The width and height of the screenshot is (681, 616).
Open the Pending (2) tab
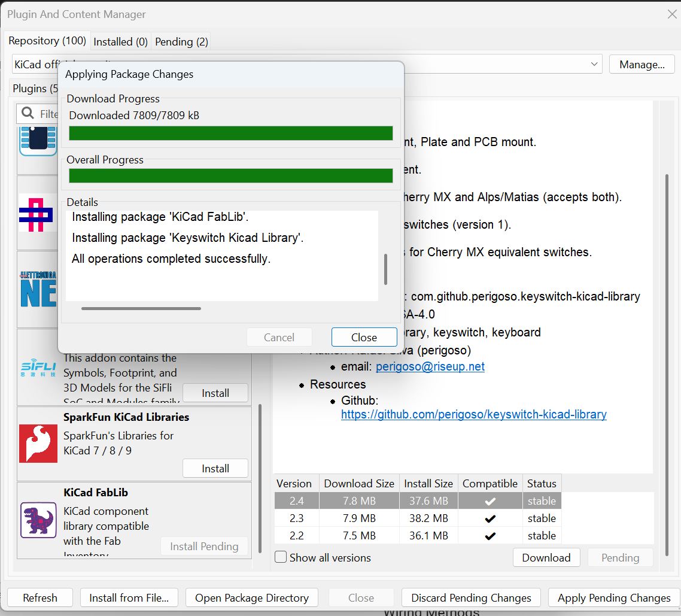pyautogui.click(x=181, y=41)
